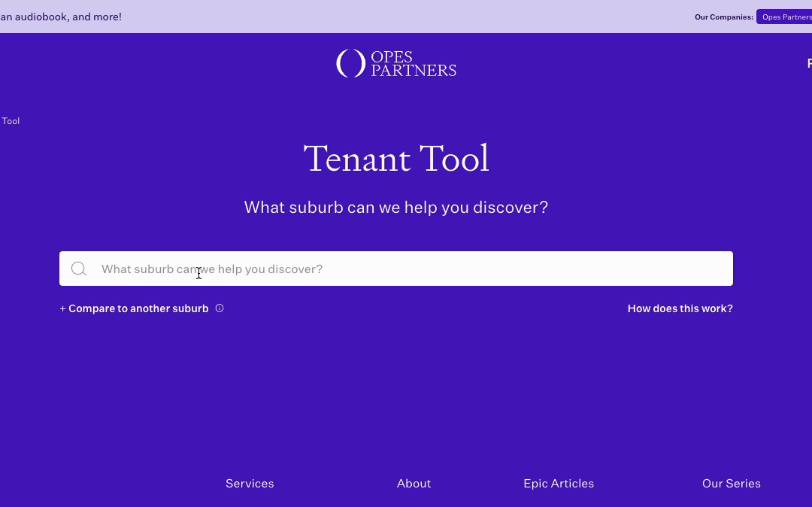Click the Opes Partners button in the top bar
Screen dimensions: 812x507
pos(785,17)
